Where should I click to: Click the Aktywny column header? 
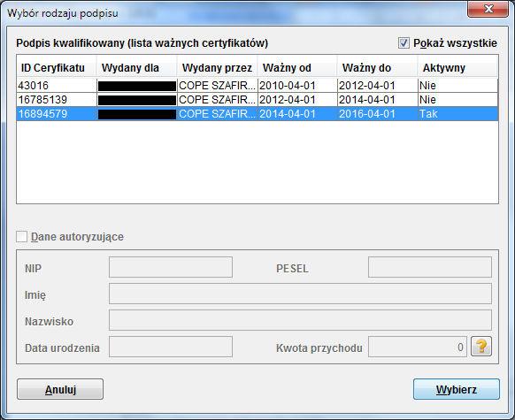coord(457,68)
